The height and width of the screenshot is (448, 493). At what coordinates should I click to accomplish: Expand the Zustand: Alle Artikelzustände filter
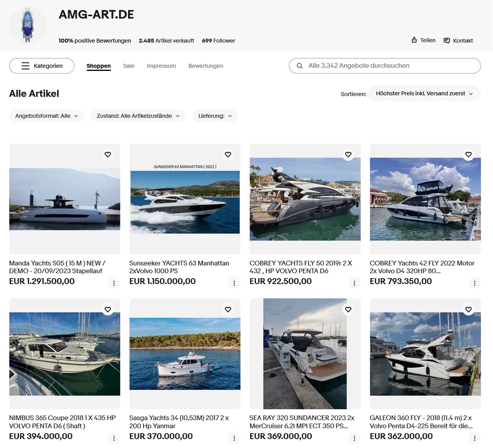[138, 116]
